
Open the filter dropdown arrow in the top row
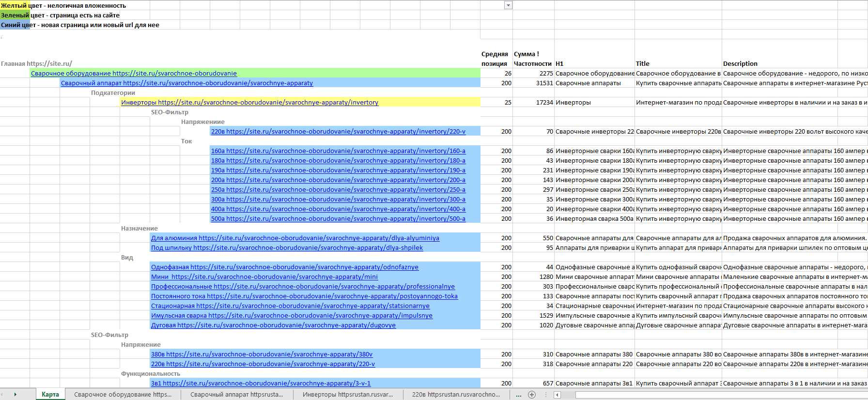point(508,5)
